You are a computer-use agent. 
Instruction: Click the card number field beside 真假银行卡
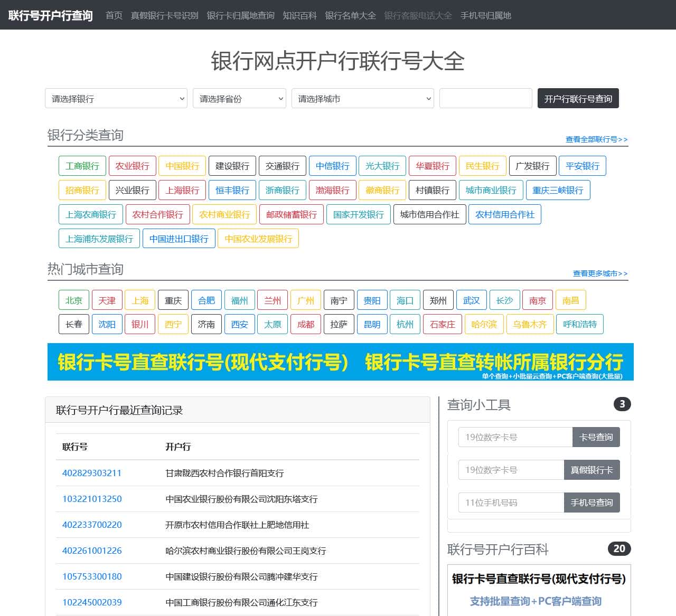tap(511, 470)
